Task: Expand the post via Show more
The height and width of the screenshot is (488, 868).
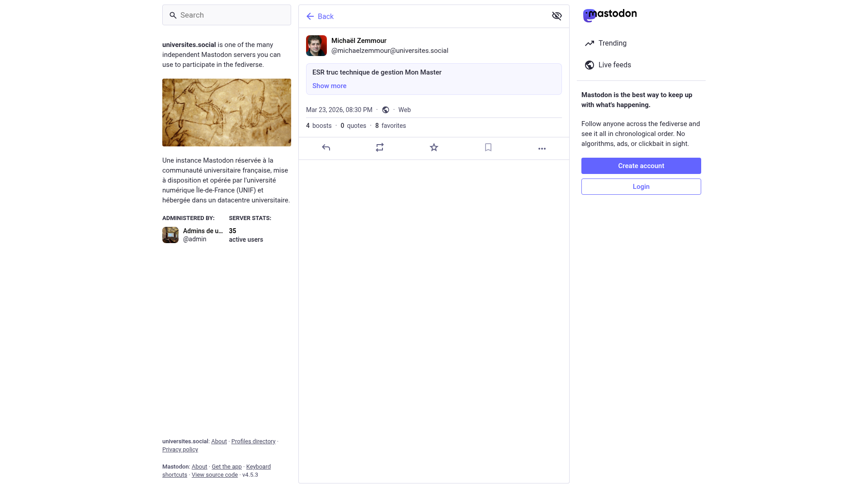Action: click(329, 86)
